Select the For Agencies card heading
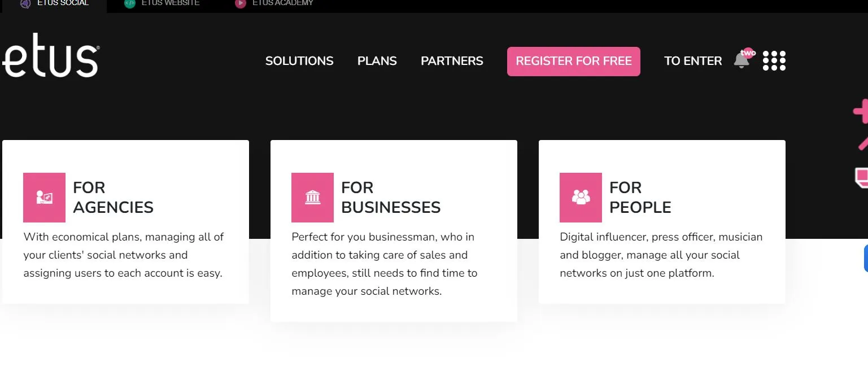868x380 pixels. click(113, 198)
